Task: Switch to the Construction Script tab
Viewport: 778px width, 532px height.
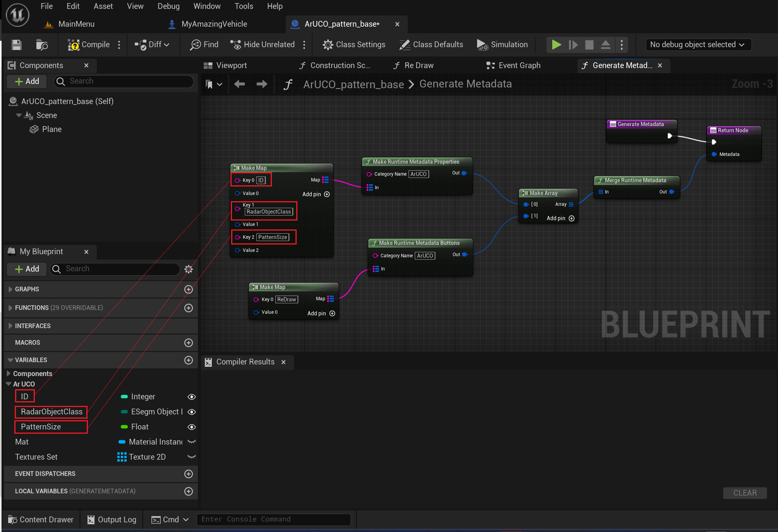Action: click(x=335, y=65)
